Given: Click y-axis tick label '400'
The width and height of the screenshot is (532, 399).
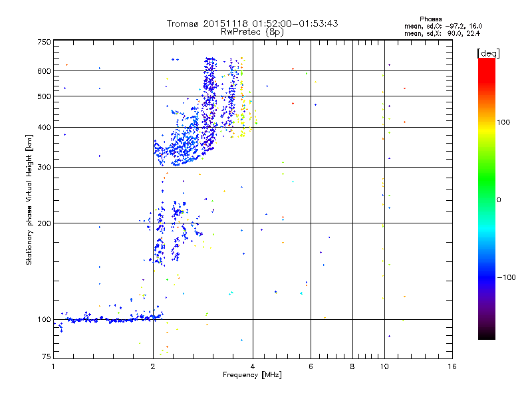Looking at the screenshot, I should click(x=44, y=128).
